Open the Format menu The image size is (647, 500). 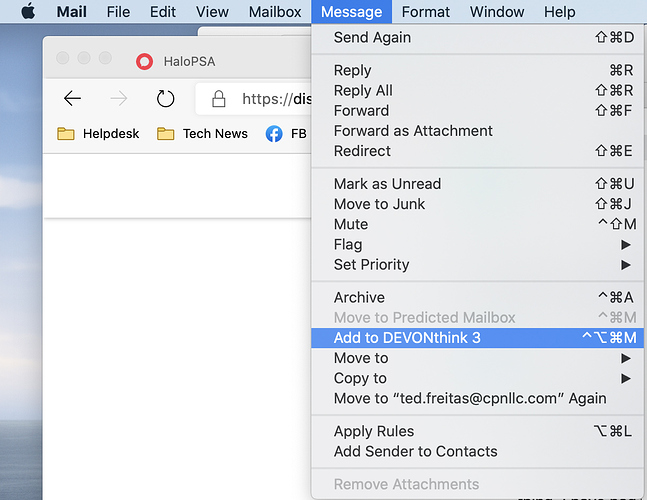(x=426, y=12)
